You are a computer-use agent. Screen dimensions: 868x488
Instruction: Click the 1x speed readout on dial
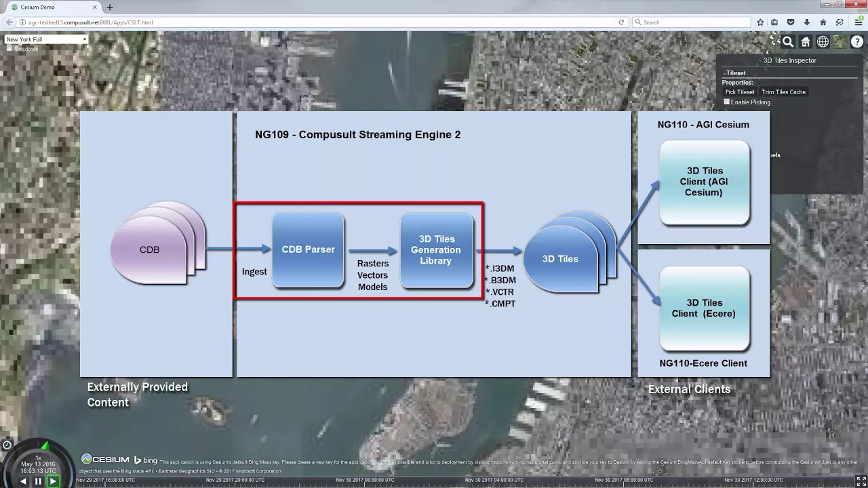pos(38,458)
